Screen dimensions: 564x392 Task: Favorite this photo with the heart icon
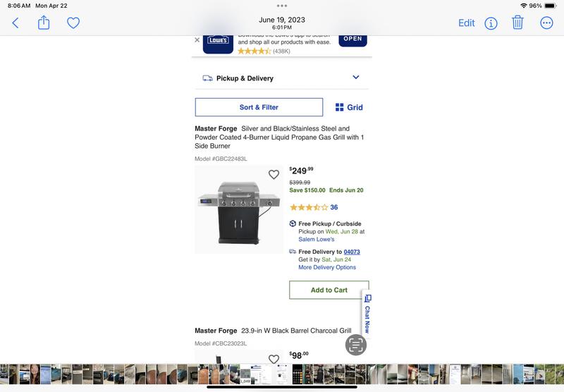pos(73,23)
